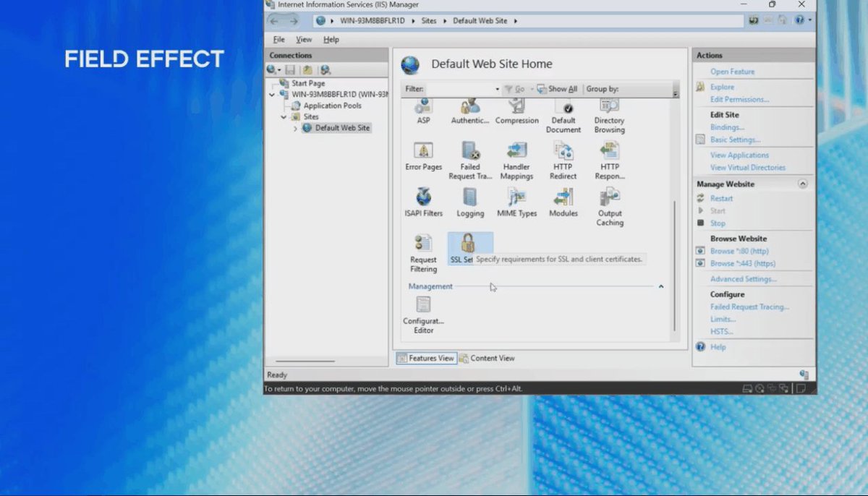Viewport: 868px width, 496px height.
Task: Click the Help link in Actions pane
Action: [x=718, y=347]
